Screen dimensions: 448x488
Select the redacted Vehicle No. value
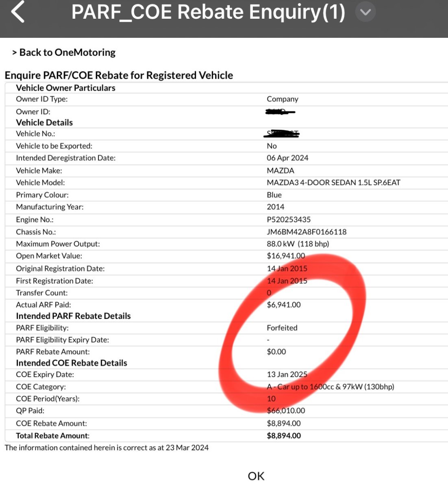[282, 133]
